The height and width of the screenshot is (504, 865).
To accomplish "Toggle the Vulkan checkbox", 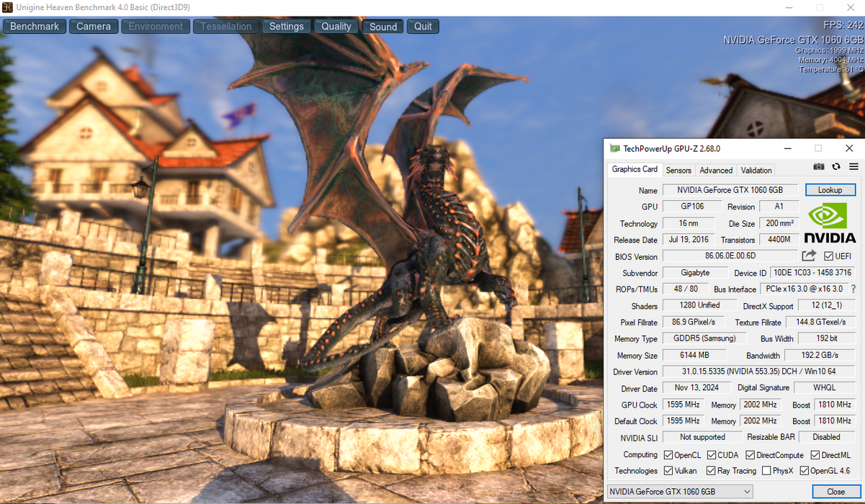I will [668, 471].
